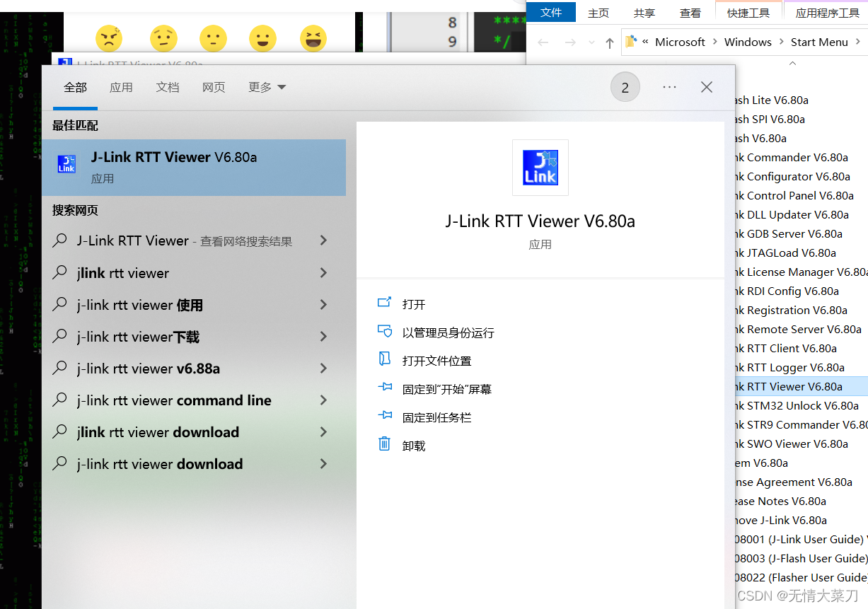Click 'Windows' in Explorer breadcrumb path
This screenshot has width=868, height=609.
[x=748, y=42]
